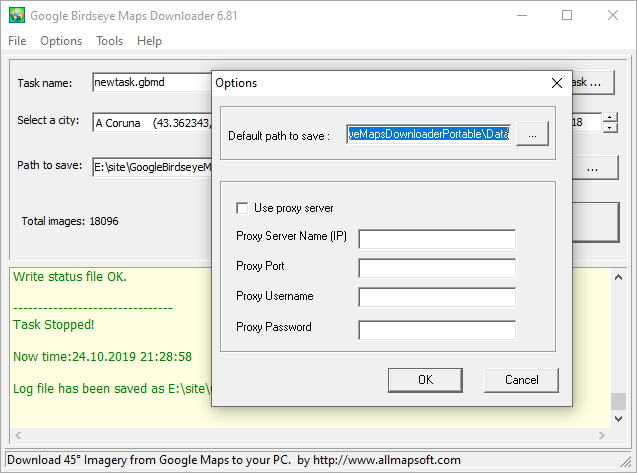The width and height of the screenshot is (637, 473).
Task: Click the Path to save field in the main window
Action: click(152, 167)
